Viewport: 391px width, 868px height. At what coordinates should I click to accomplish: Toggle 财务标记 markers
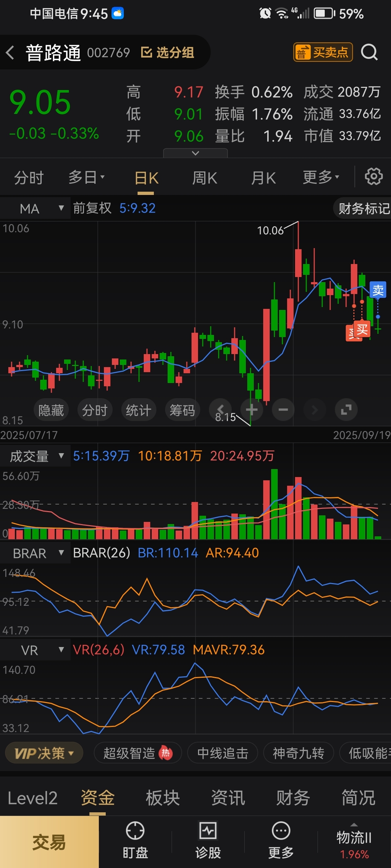click(x=363, y=209)
